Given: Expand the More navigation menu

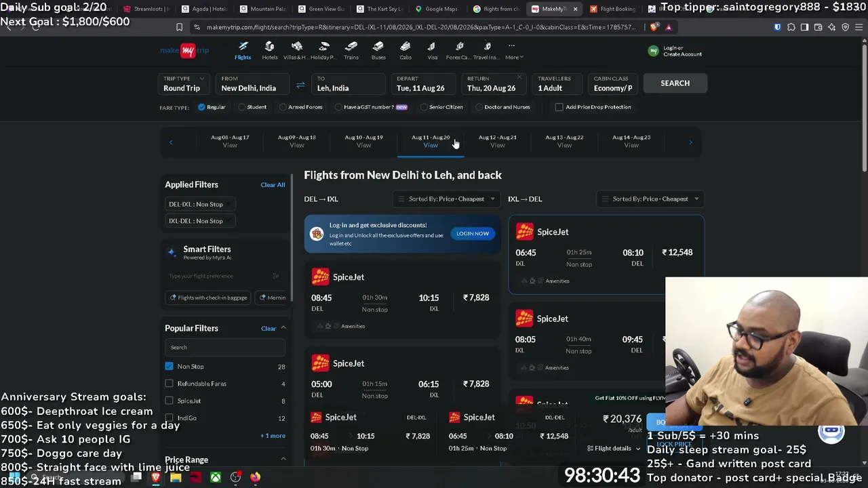Looking at the screenshot, I should click(513, 51).
